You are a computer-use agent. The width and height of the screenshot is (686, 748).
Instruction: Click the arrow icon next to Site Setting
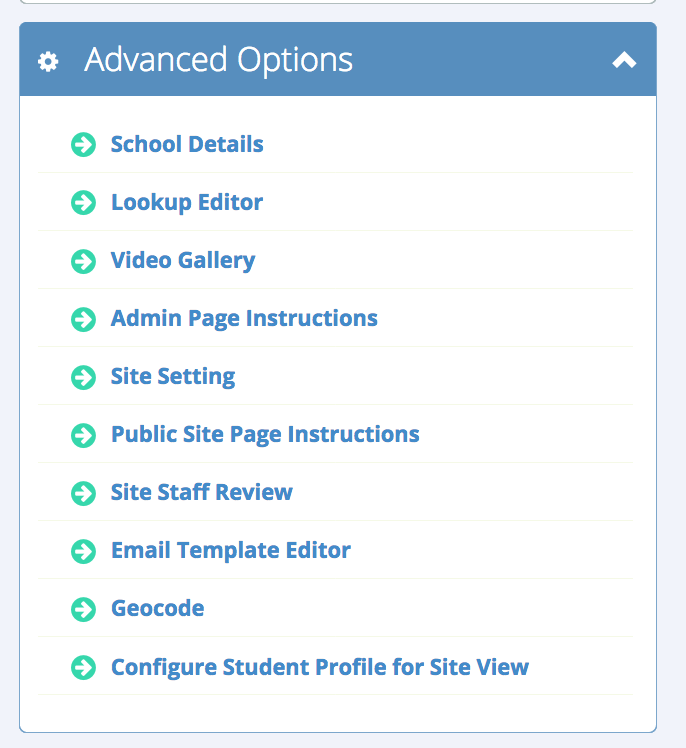tap(83, 377)
